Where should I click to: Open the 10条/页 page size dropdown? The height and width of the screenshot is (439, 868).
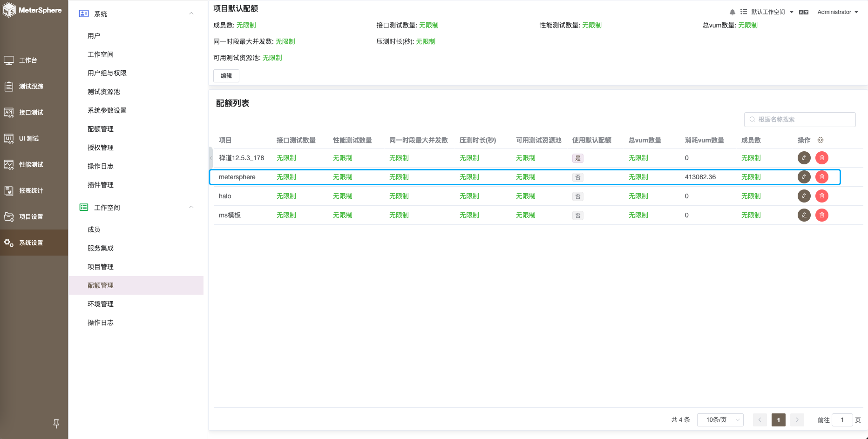click(720, 420)
